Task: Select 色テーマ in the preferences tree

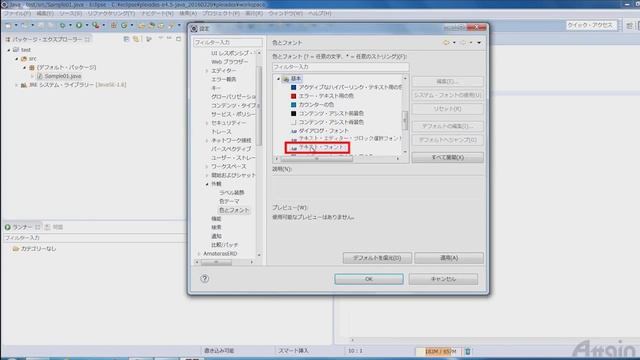Action: pyautogui.click(x=229, y=201)
